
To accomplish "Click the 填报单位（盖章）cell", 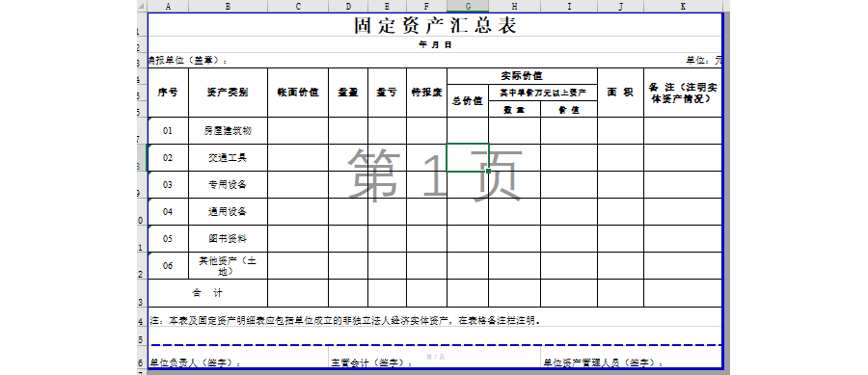I will 188,61.
